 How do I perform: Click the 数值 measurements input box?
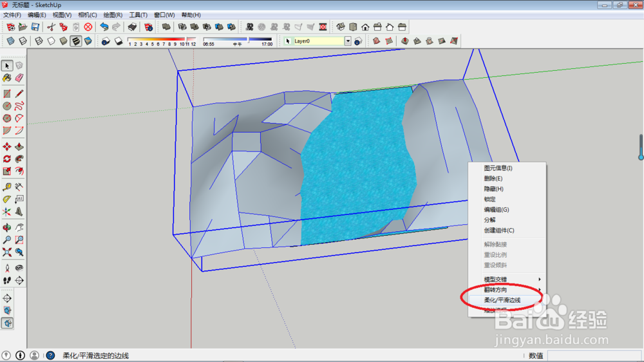click(x=594, y=356)
